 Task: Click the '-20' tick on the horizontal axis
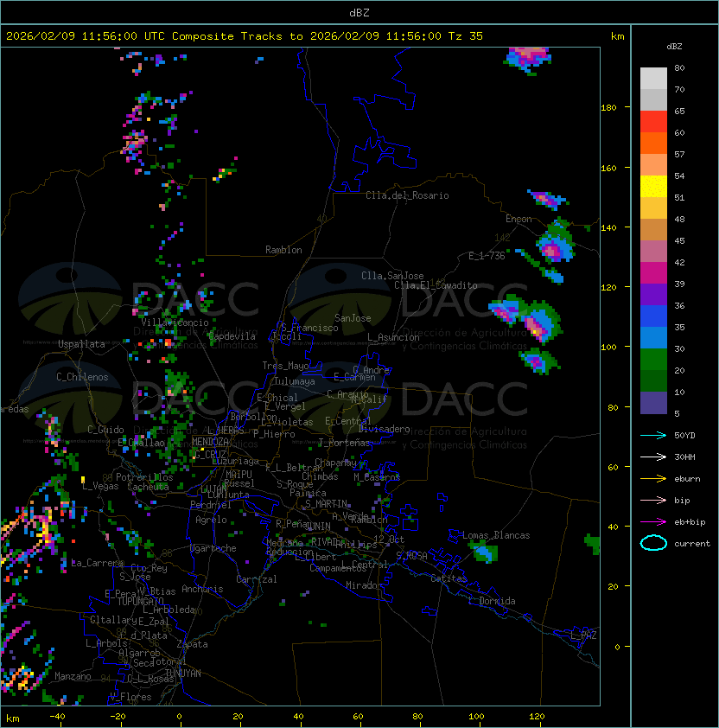point(118,717)
